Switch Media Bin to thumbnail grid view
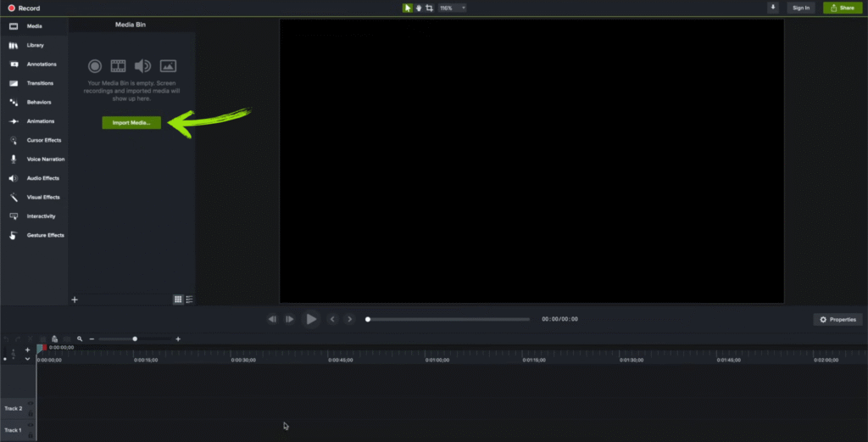This screenshot has height=442, width=868. pos(178,299)
